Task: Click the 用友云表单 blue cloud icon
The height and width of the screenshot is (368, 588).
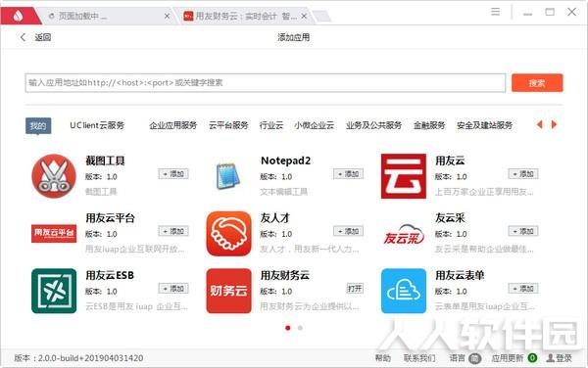Action: pos(404,291)
